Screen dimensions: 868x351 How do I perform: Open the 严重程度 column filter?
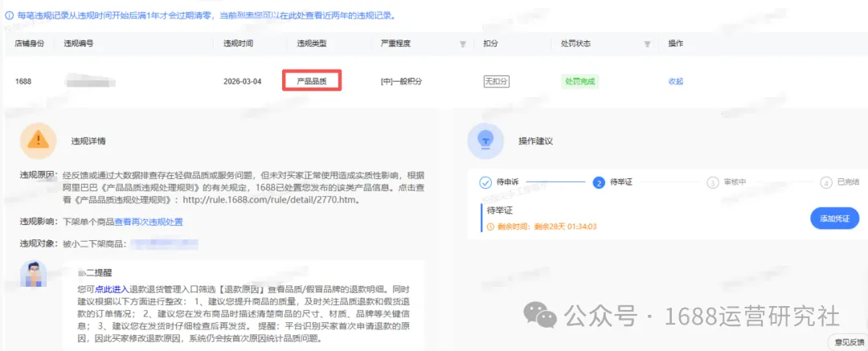(x=463, y=44)
